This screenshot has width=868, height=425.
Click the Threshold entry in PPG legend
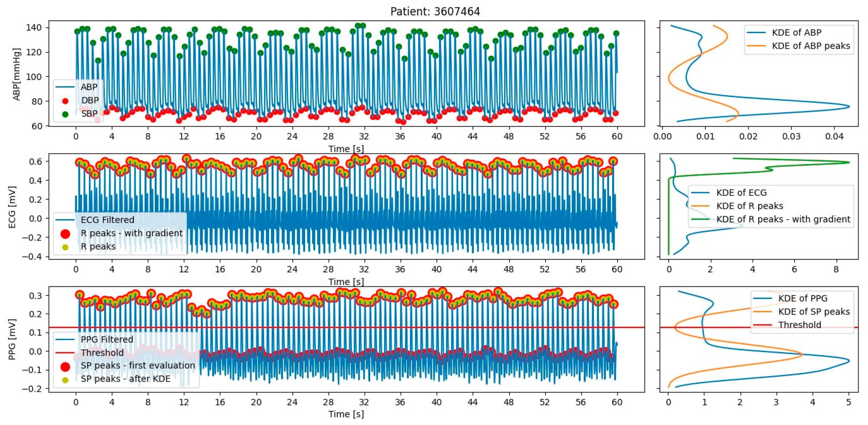pos(102,353)
